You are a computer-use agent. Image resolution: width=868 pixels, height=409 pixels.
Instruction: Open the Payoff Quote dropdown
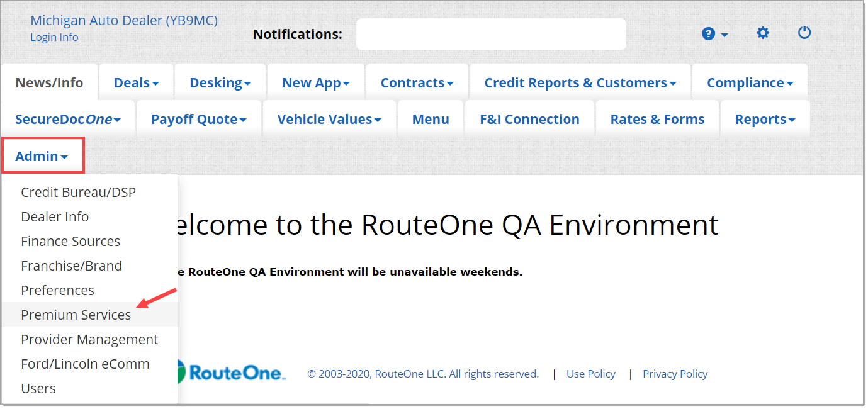click(x=199, y=119)
